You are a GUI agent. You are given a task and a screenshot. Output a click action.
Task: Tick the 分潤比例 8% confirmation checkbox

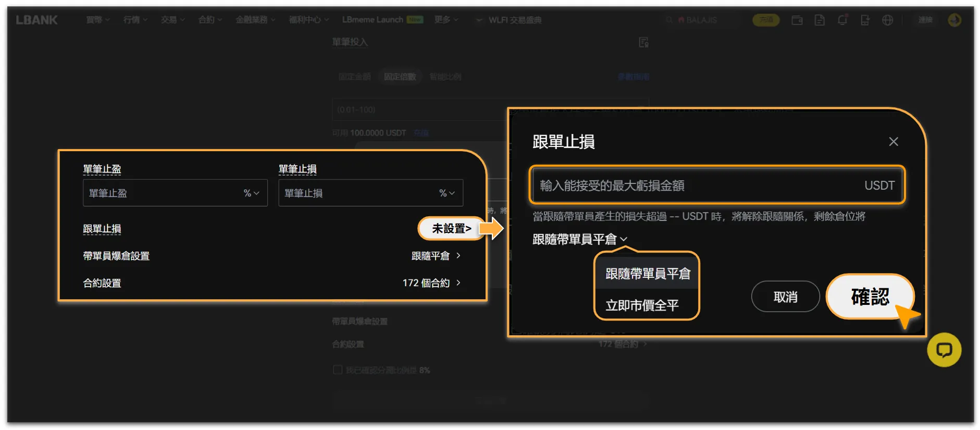pos(338,370)
